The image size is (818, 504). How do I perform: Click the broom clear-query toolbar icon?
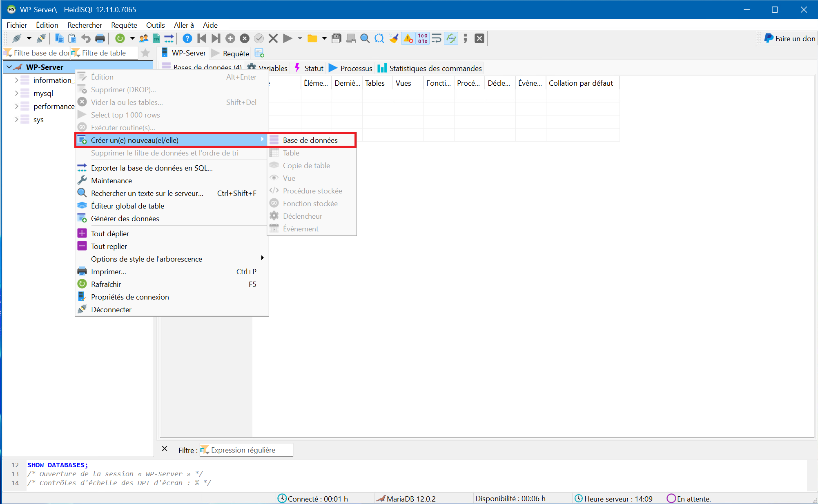click(394, 38)
